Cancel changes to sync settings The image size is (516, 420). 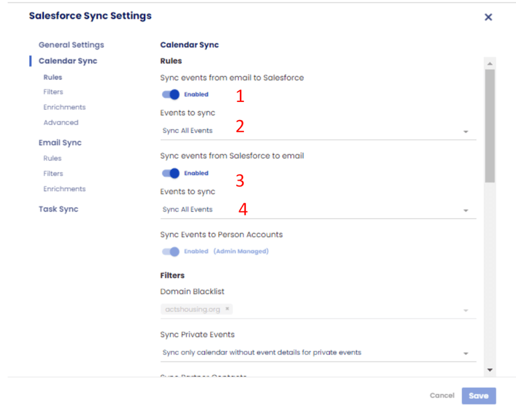(442, 395)
